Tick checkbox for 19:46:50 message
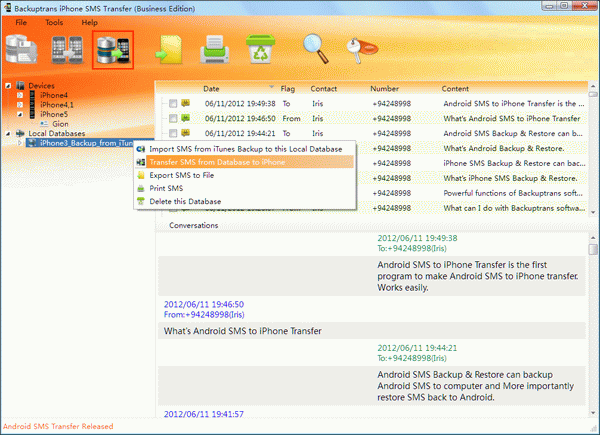 click(173, 118)
